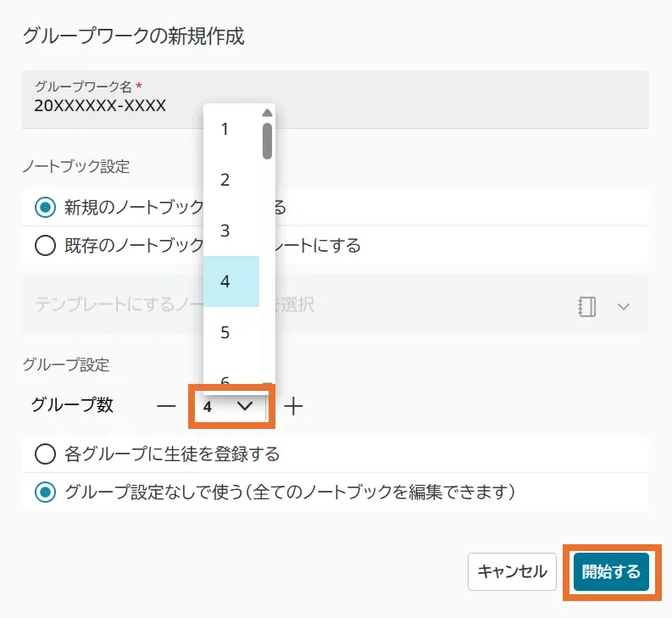Pick 5 from the group count list

tap(231, 332)
